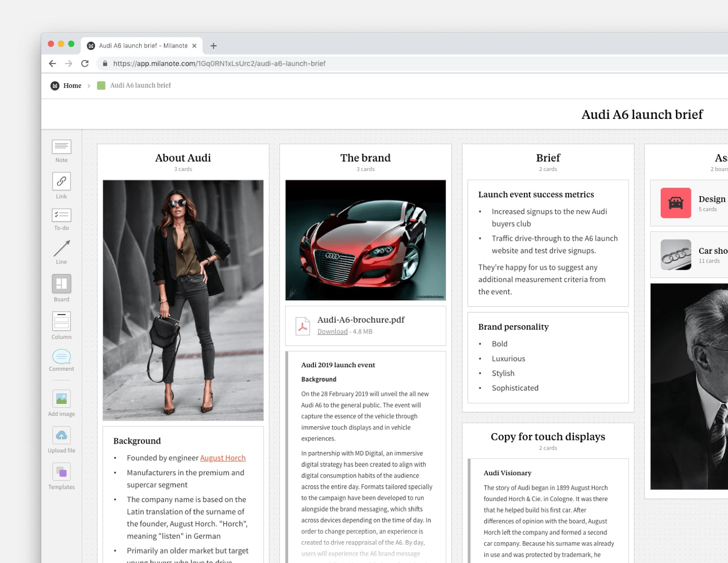Open the August Horch link

222,458
